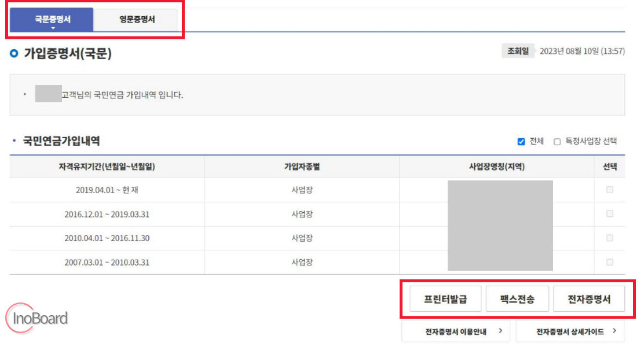
Task: Click the 국민연금가입내역 section title
Action: (x=61, y=141)
